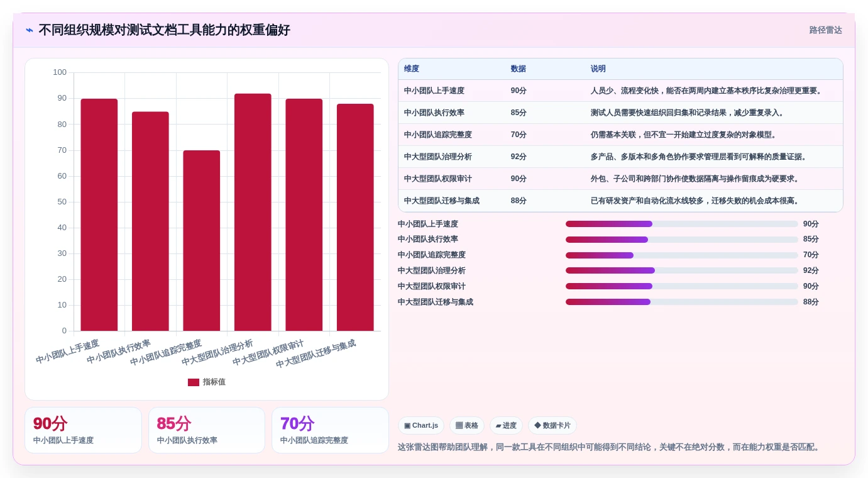The width and height of the screenshot is (868, 478).
Task: Click the 中大型团队迁移与集成 progress bar
Action: click(682, 302)
